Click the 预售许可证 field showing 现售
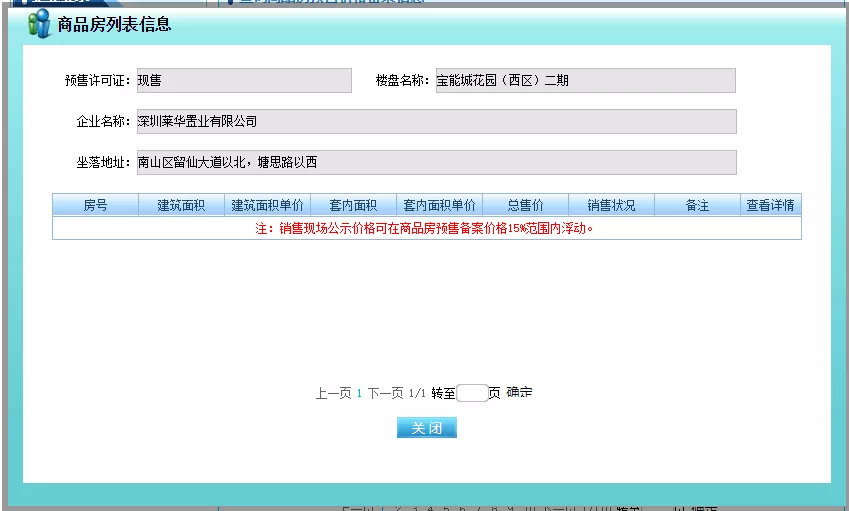This screenshot has height=511, width=849. click(243, 81)
